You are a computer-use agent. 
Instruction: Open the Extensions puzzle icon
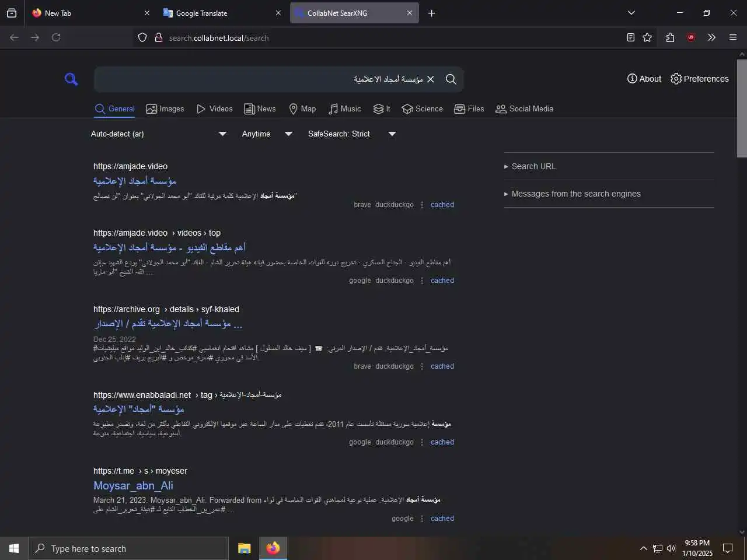(x=670, y=37)
